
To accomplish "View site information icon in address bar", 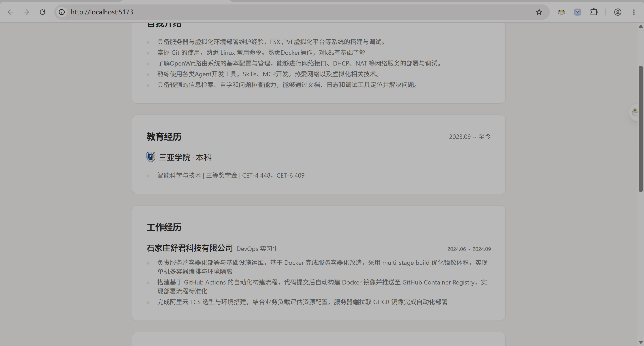I will (62, 12).
